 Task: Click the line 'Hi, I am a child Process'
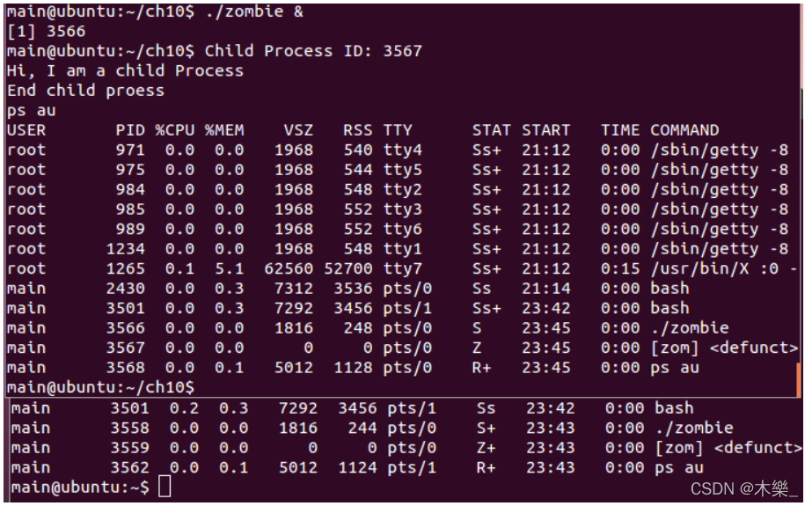pos(125,70)
